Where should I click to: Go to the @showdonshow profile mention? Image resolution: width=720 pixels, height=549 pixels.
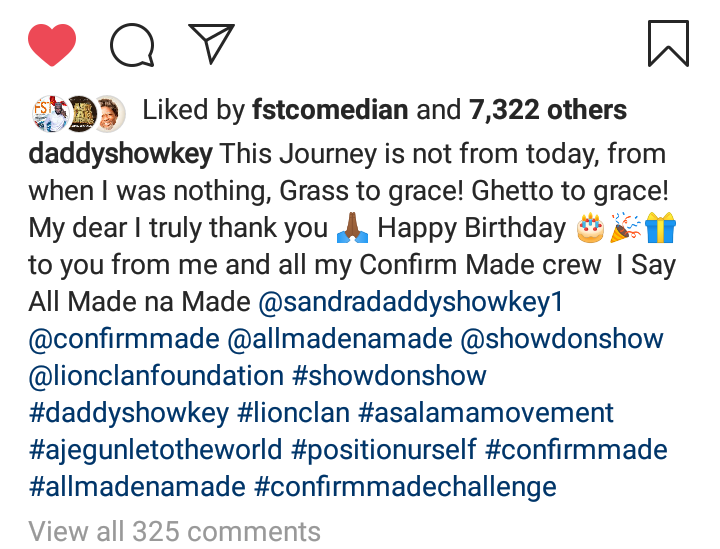tap(562, 340)
